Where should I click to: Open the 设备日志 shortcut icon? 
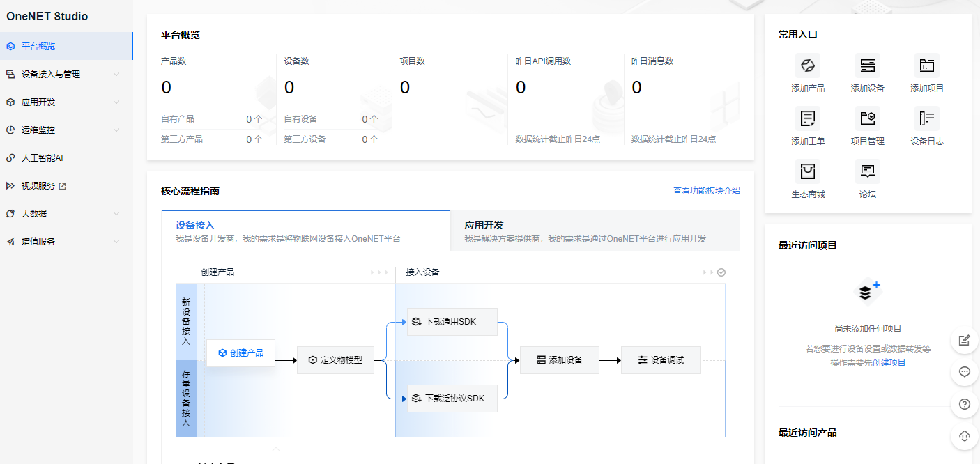tap(926, 119)
